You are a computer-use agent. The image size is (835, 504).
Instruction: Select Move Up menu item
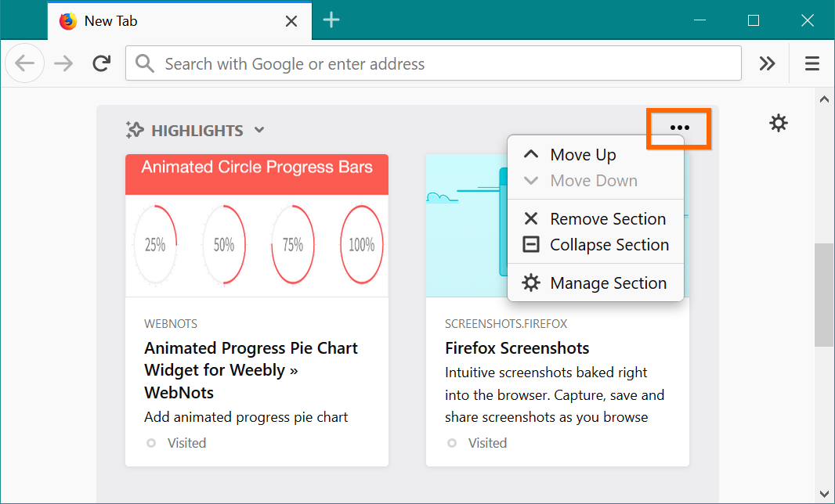583,155
